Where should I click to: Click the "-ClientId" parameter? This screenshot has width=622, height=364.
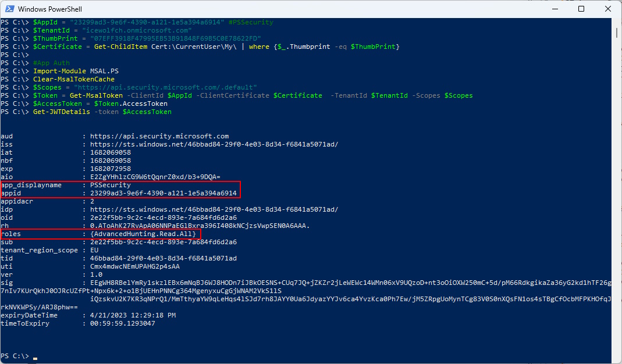pyautogui.click(x=145, y=95)
